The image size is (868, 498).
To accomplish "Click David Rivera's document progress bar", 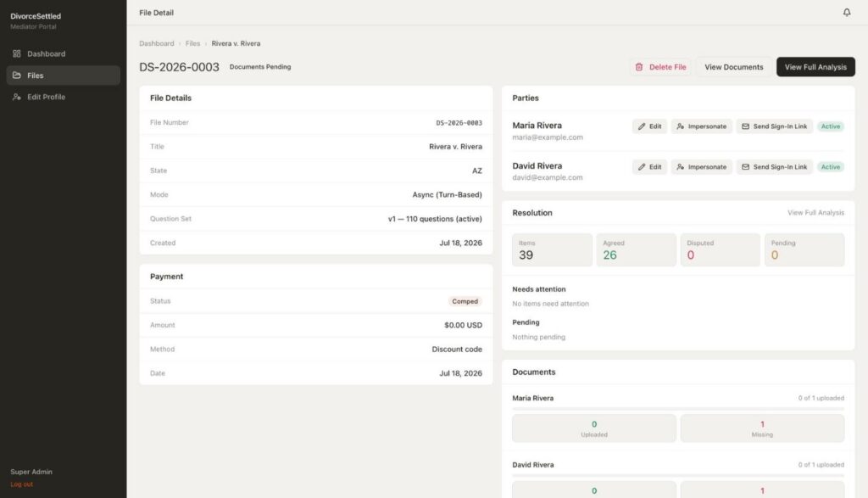I will coord(678,475).
